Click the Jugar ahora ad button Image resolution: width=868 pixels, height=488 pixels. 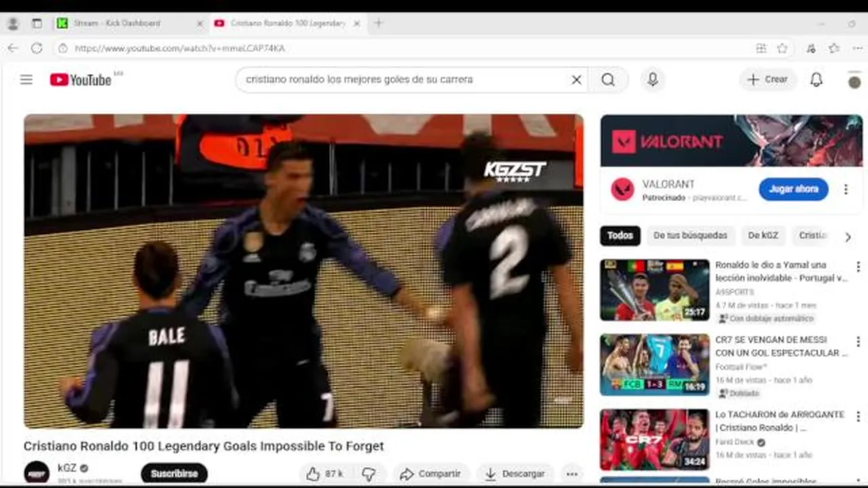(793, 190)
